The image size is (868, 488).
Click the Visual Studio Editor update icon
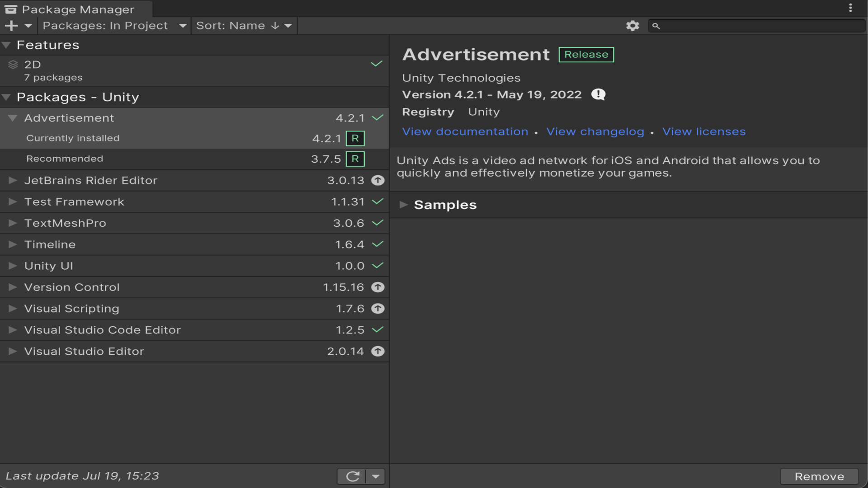pos(377,352)
